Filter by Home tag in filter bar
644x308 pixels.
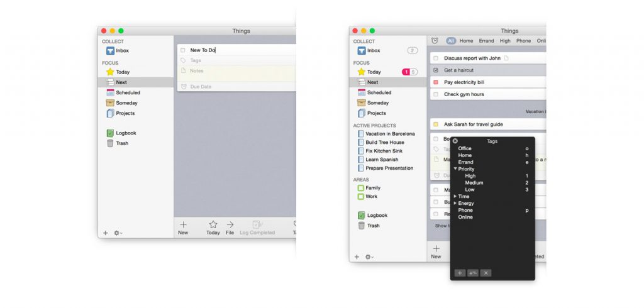(466, 41)
